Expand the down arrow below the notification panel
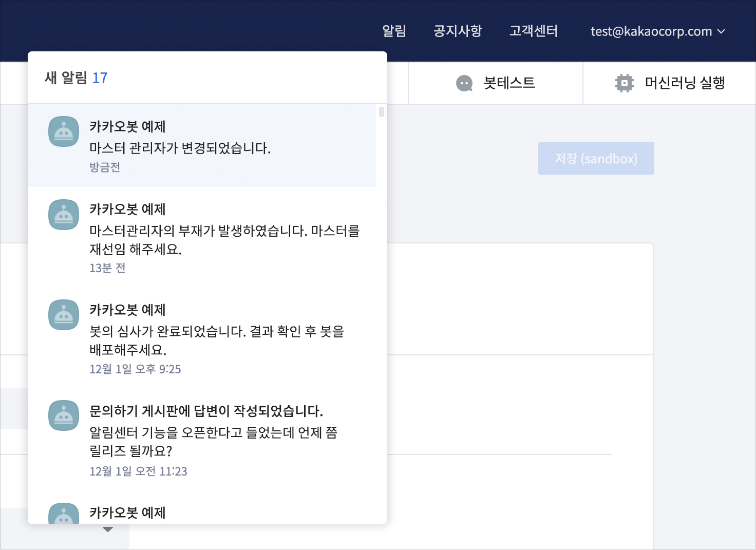 point(108,530)
